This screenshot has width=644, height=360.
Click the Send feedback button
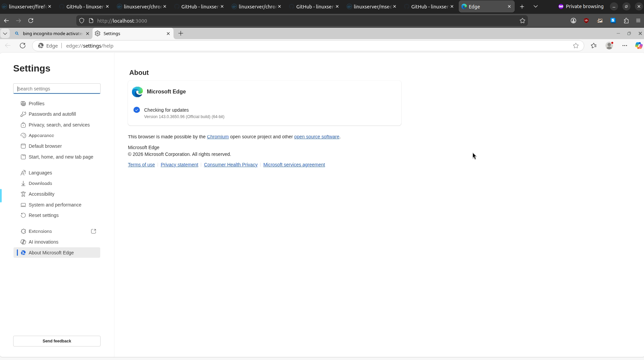click(x=56, y=341)
